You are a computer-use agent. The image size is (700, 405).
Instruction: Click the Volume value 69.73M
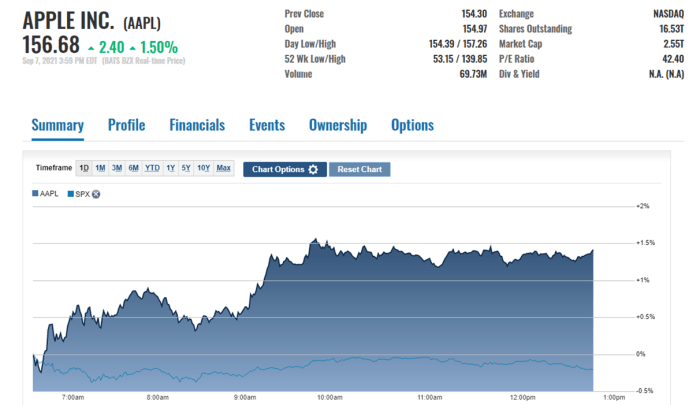(473, 74)
